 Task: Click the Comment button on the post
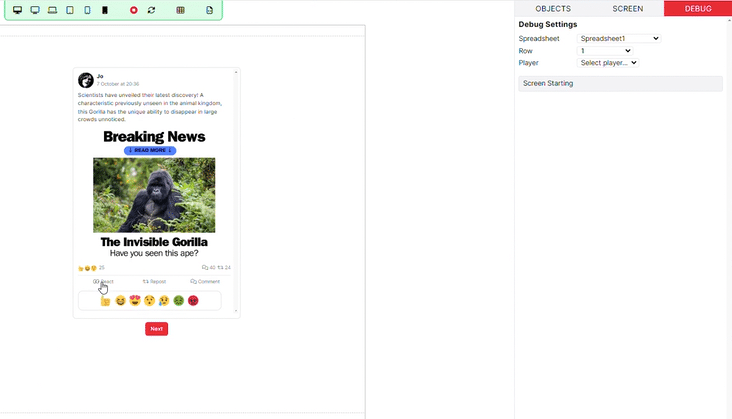(x=205, y=281)
